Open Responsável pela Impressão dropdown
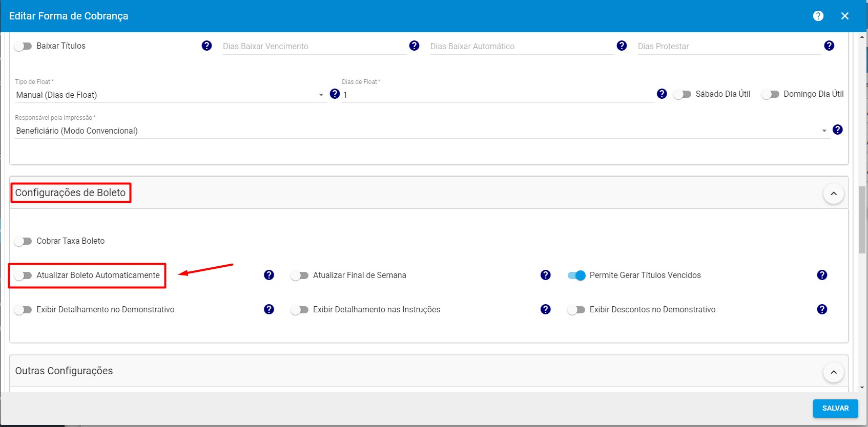This screenshot has height=427, width=868. click(x=422, y=131)
